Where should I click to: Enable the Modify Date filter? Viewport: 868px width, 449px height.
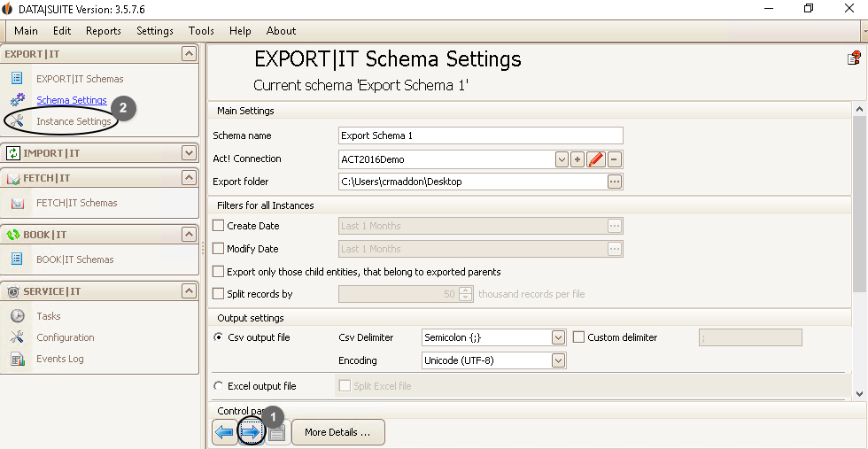click(x=219, y=249)
